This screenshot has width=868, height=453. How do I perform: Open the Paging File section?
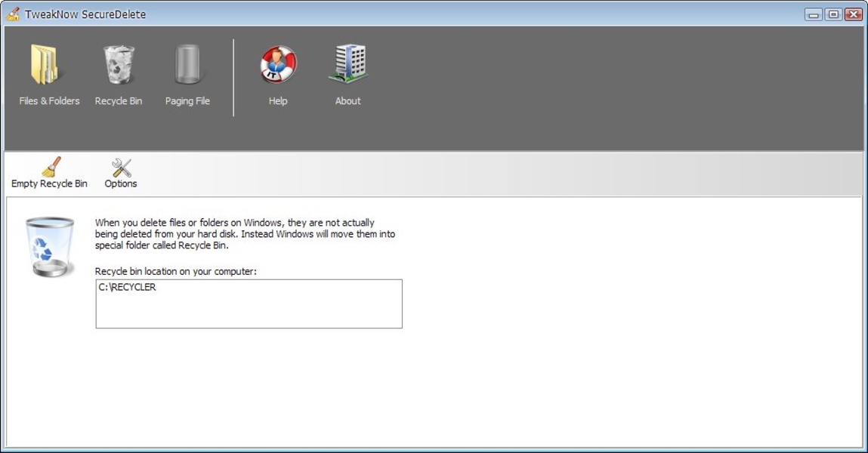(187, 75)
